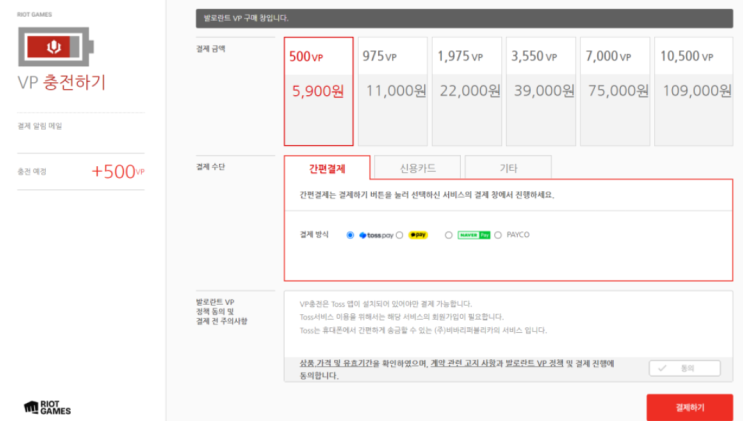
Task: Select the 500 VP package for 5,900원
Action: pyautogui.click(x=318, y=91)
